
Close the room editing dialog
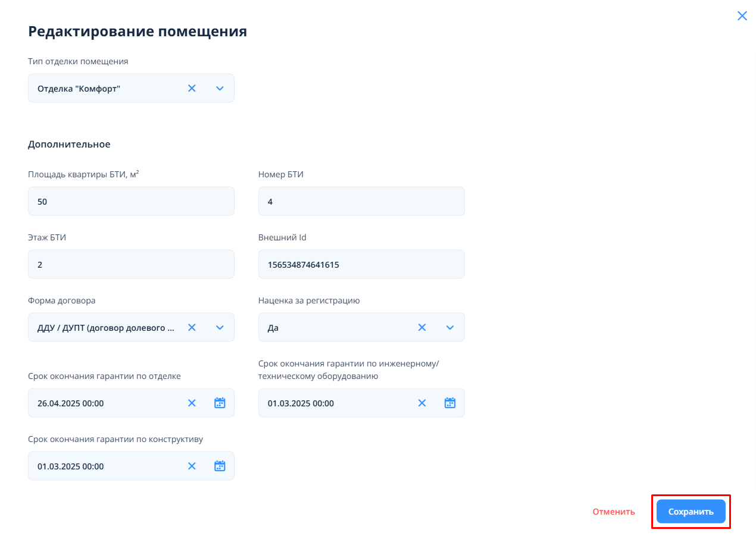tap(742, 16)
